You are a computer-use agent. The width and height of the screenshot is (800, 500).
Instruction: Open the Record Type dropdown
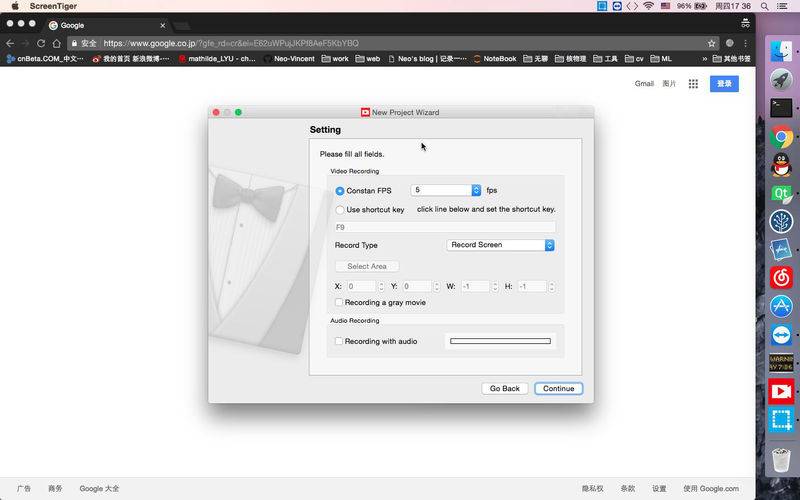pos(500,245)
